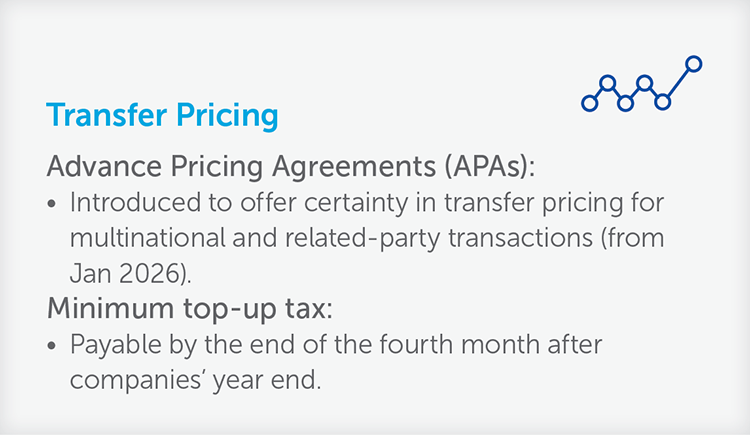Image resolution: width=750 pixels, height=435 pixels.
Task: Click the second node of the chart icon
Action: [x=607, y=83]
